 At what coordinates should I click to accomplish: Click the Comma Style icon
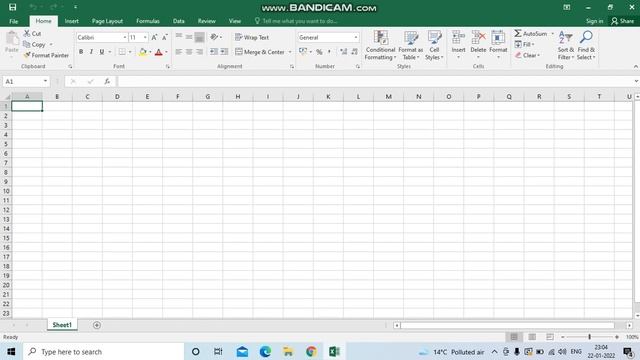tap(329, 52)
